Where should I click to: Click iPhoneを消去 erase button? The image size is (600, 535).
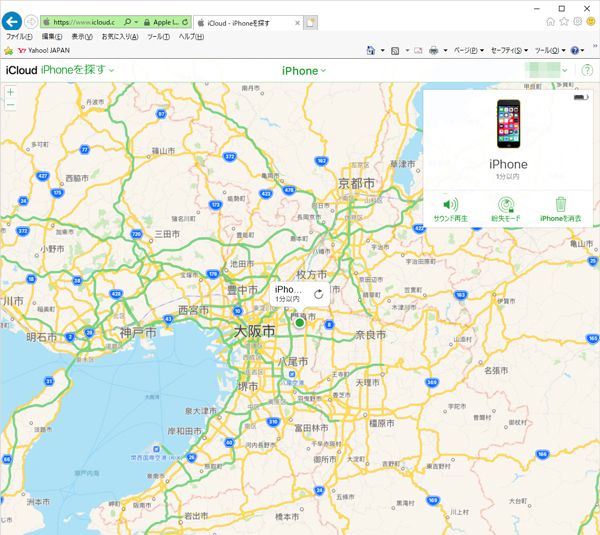click(561, 210)
